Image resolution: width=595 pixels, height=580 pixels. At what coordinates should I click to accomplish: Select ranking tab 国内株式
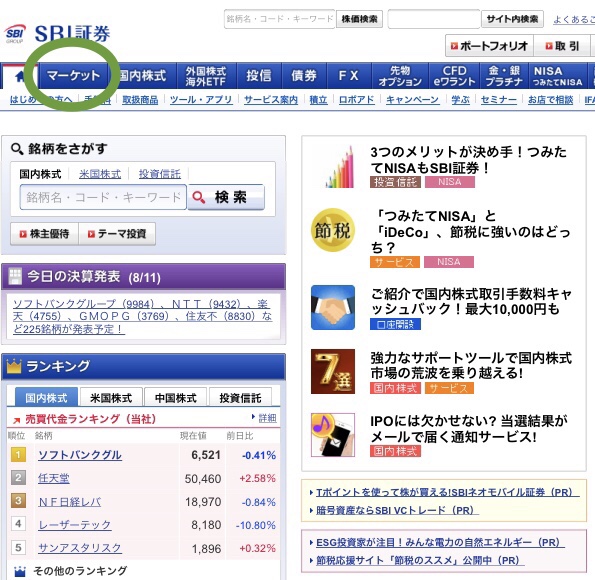pyautogui.click(x=46, y=397)
